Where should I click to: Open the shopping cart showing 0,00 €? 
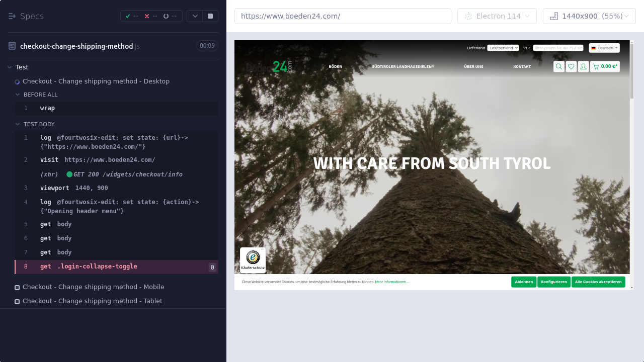605,66
